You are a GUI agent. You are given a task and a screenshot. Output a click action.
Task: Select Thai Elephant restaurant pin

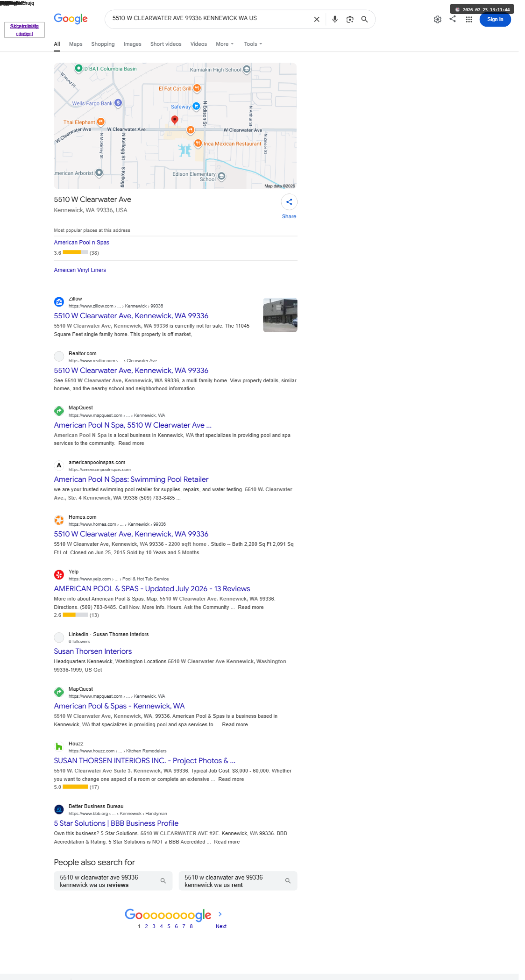coord(100,122)
